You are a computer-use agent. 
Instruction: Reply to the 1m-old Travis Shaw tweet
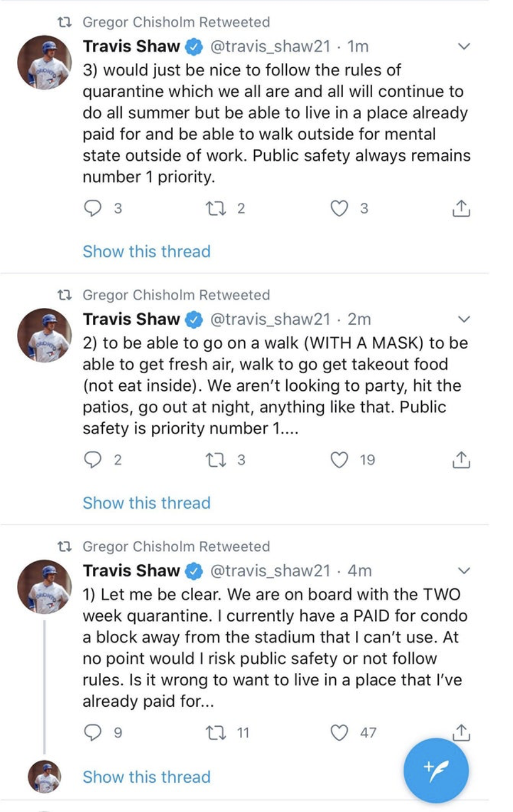(93, 209)
